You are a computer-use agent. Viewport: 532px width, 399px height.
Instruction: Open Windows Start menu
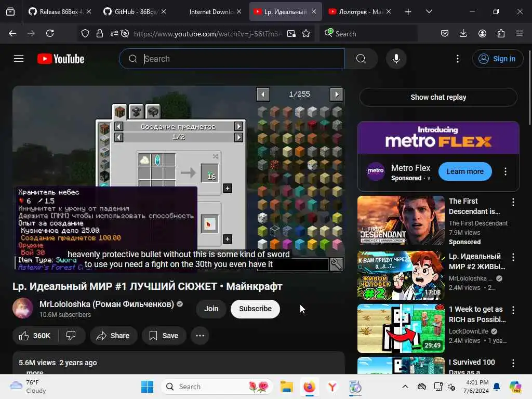147,387
